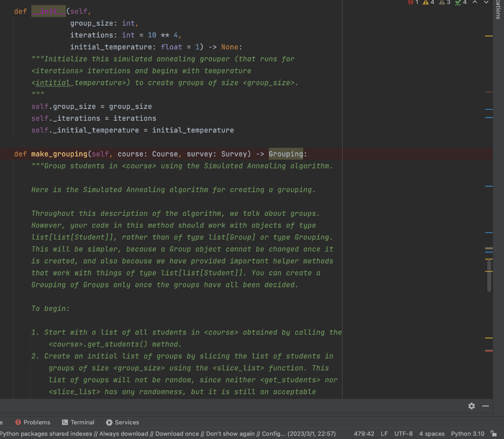Select Python 3.10 interpreter widget
Image resolution: width=504 pixels, height=439 pixels.
(x=468, y=434)
